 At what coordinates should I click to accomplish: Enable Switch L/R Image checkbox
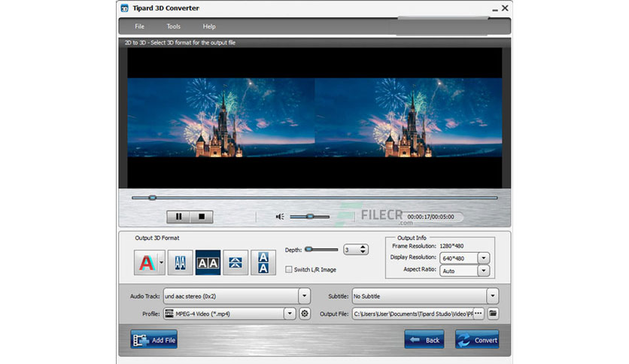click(x=288, y=269)
